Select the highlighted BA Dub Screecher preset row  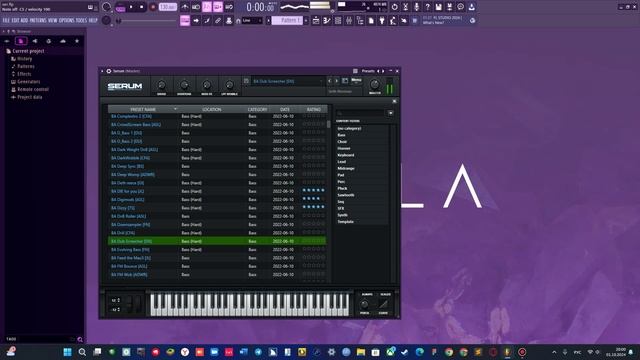(x=217, y=241)
